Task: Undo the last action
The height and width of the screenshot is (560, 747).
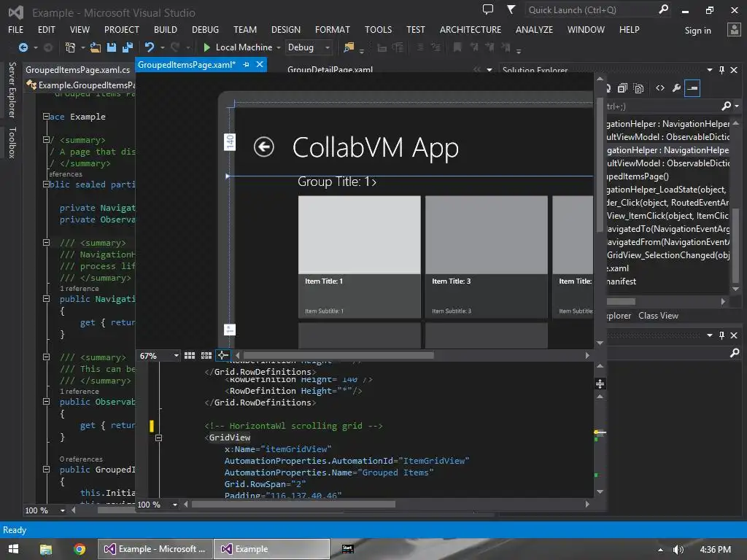Action: [150, 47]
